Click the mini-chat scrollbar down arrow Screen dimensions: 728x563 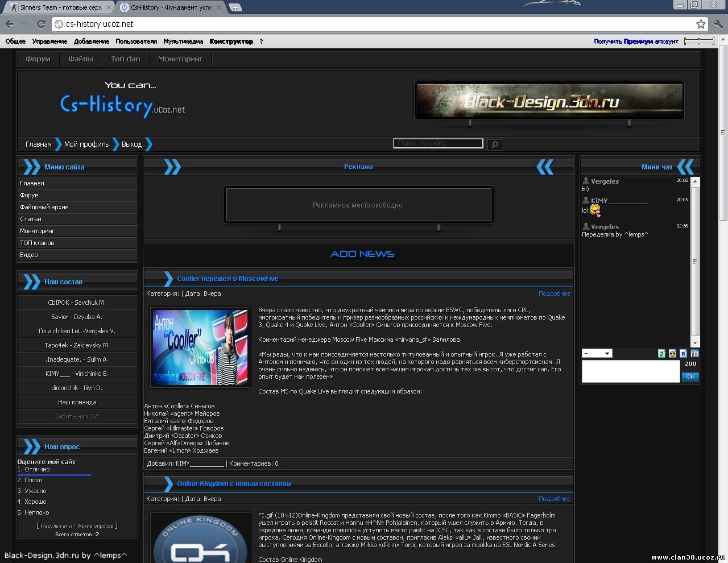tap(695, 343)
